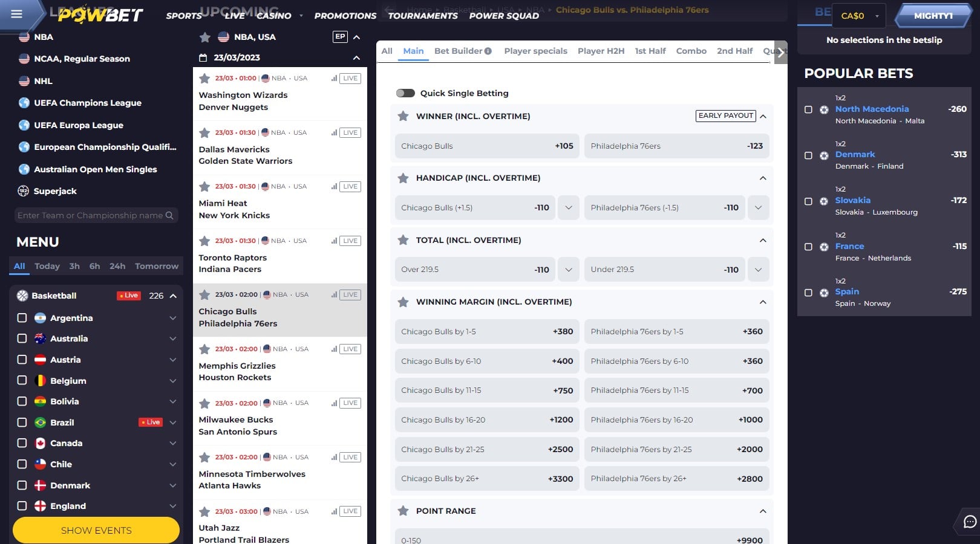This screenshot has height=544, width=980.
Task: Collapse the Basketball sport list
Action: click(173, 296)
